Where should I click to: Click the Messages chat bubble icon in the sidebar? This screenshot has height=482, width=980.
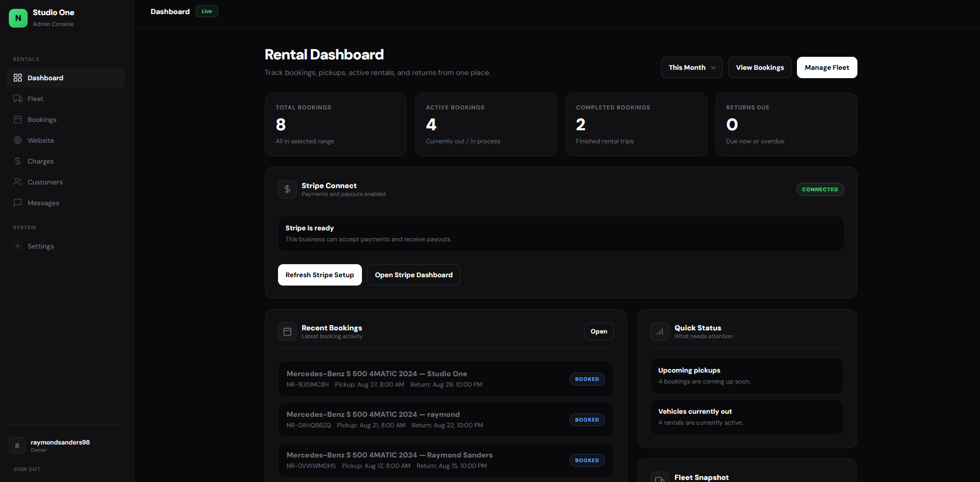pyautogui.click(x=18, y=203)
